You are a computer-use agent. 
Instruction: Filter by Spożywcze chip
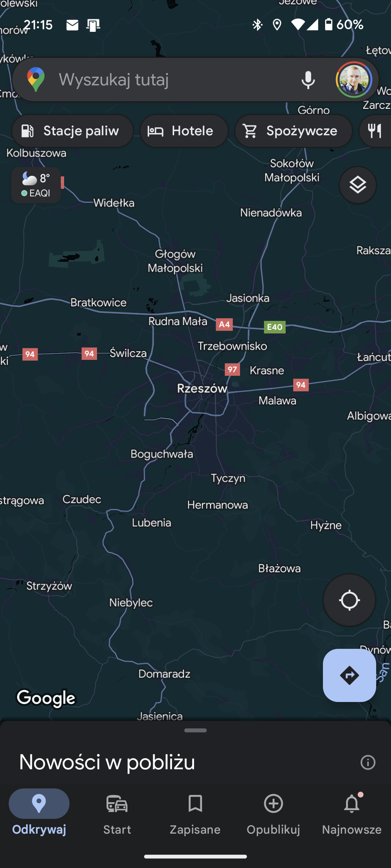pos(293,131)
